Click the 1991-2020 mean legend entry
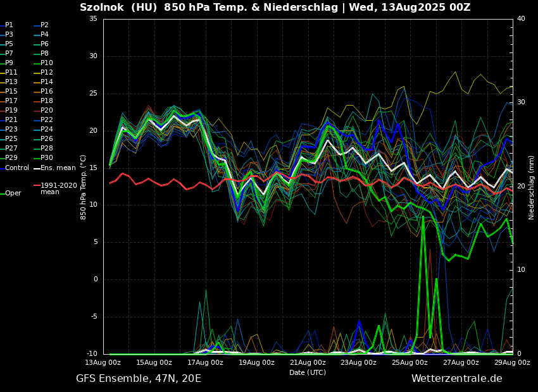This screenshot has height=392, width=538. [58, 188]
